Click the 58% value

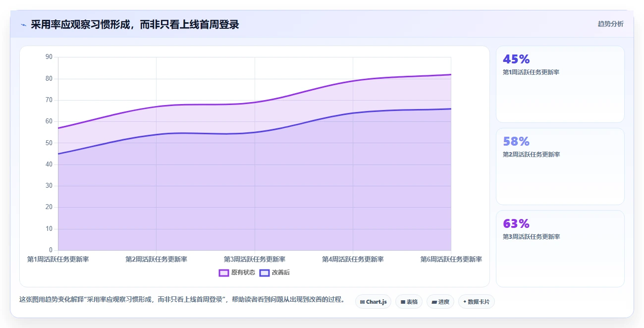coord(516,142)
